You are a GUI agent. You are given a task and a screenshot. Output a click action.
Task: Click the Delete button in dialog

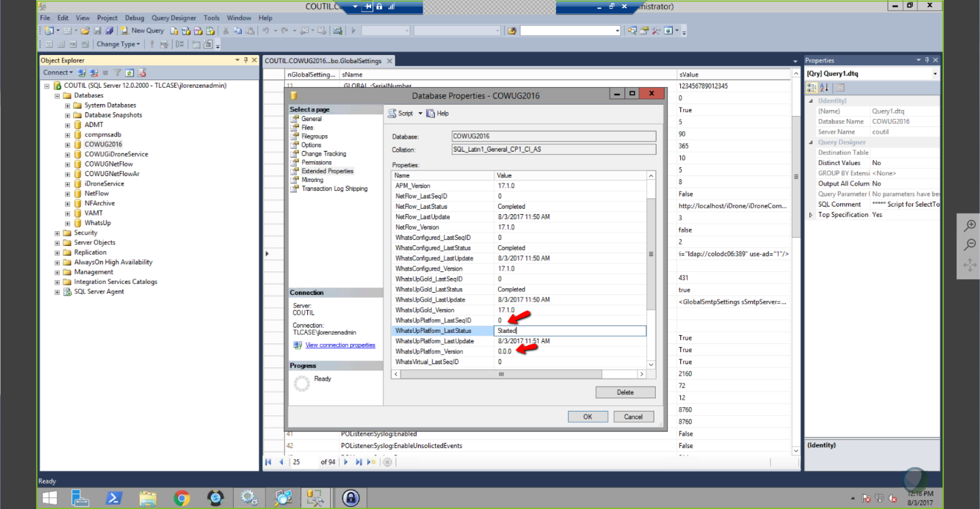pyautogui.click(x=625, y=392)
